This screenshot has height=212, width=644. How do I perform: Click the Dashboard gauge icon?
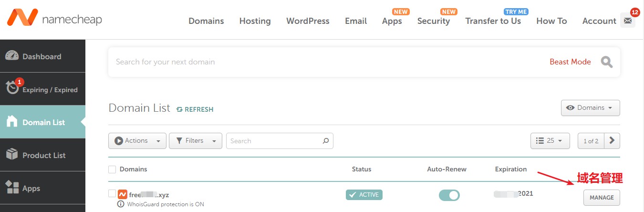pyautogui.click(x=12, y=56)
